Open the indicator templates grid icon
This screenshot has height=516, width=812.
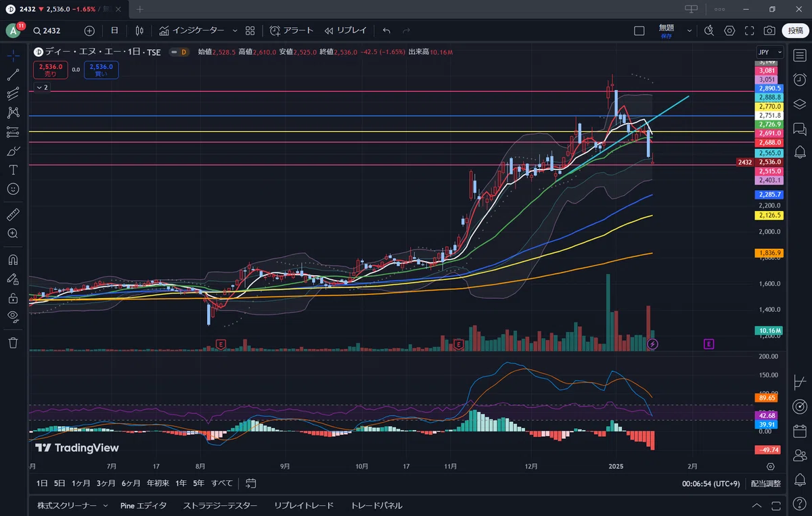250,30
